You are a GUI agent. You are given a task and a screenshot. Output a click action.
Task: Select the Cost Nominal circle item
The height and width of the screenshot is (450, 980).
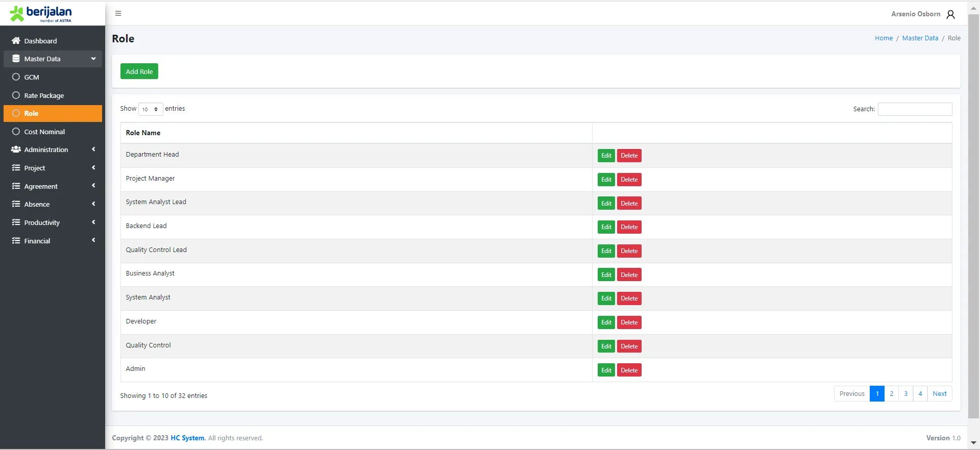tap(16, 132)
